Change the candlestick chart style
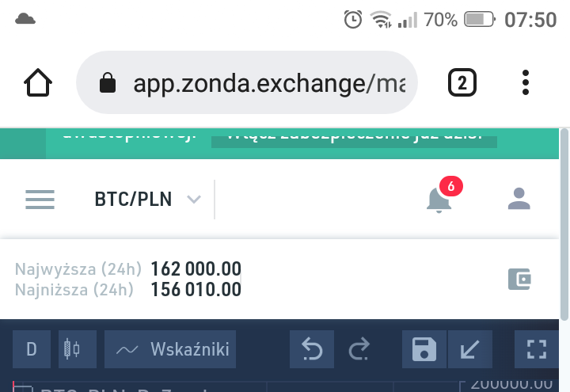The image size is (570, 392). tap(72, 349)
